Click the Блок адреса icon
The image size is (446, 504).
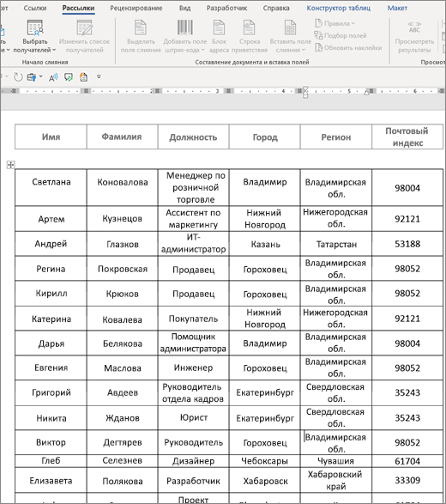tap(219, 27)
